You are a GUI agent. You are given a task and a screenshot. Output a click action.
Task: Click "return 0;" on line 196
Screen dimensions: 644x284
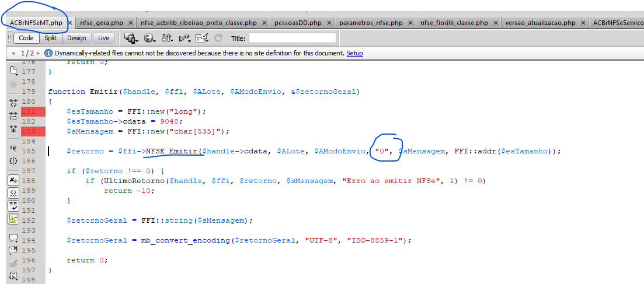tap(87, 260)
